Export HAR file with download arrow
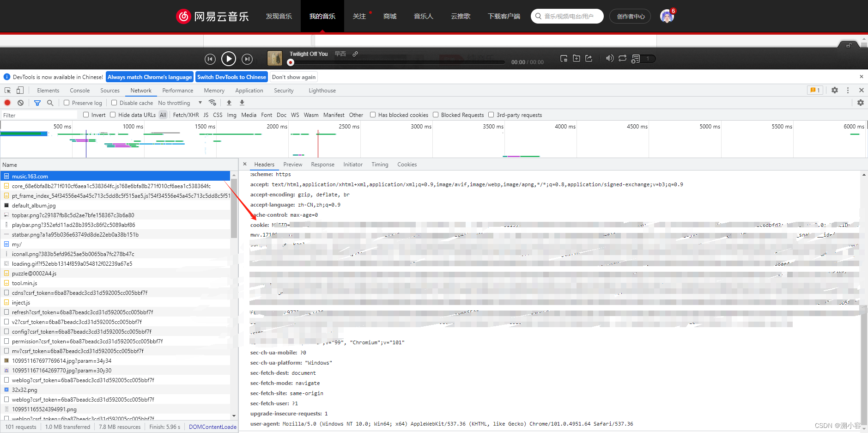 coord(242,103)
